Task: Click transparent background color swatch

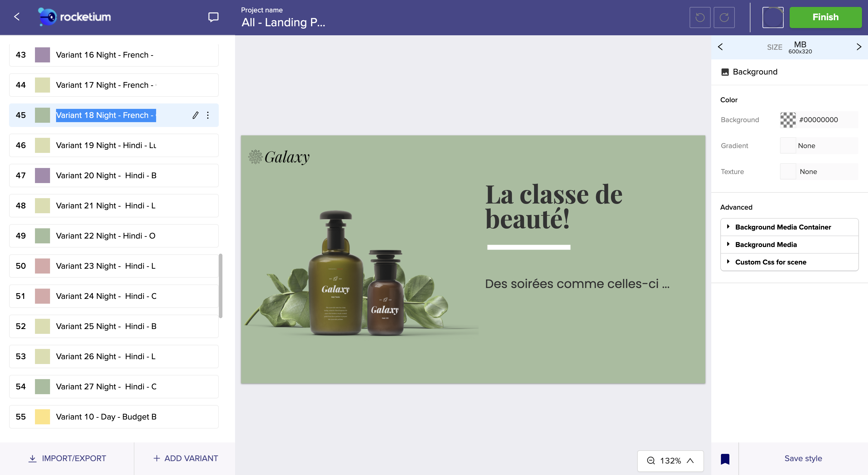Action: click(x=788, y=120)
